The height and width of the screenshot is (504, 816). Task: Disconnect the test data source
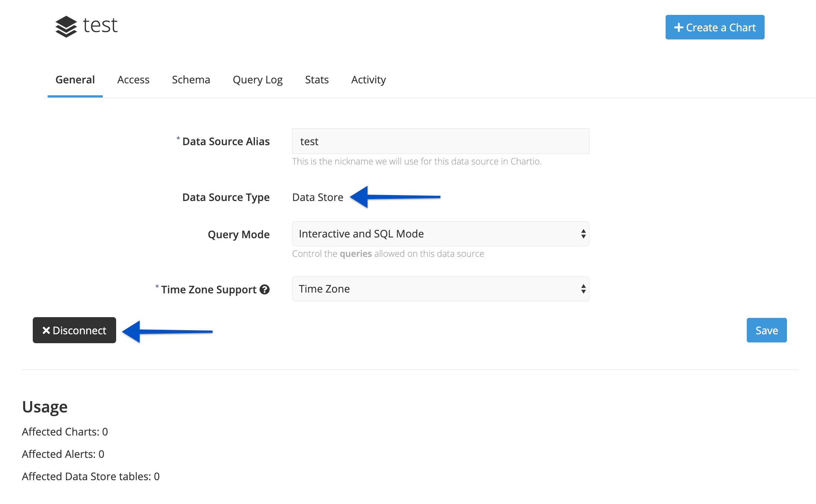pos(74,330)
